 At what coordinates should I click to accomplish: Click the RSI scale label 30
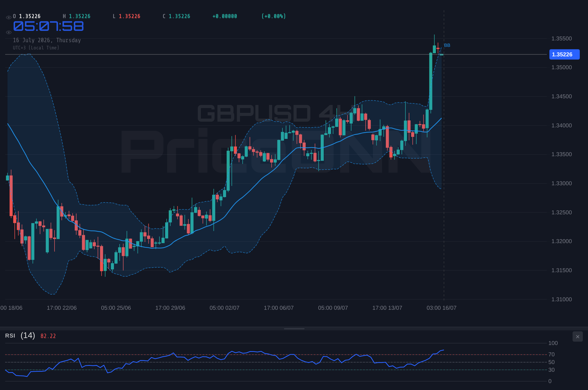[551, 370]
